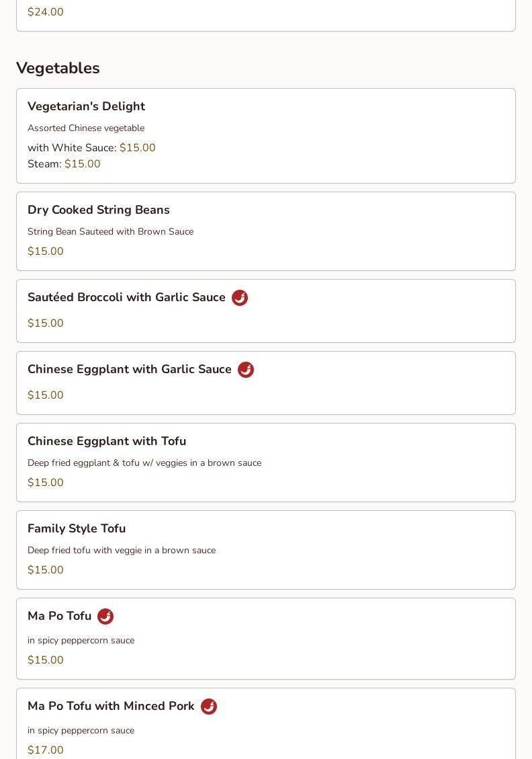This screenshot has width=532, height=759.
Task: Click the $17.00 price of Minced Pork tofu
Action: [46, 750]
